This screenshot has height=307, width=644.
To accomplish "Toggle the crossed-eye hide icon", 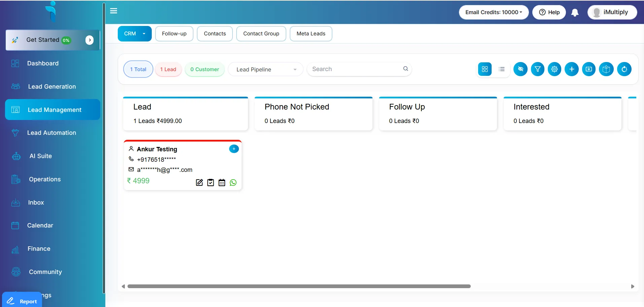I will point(520,69).
